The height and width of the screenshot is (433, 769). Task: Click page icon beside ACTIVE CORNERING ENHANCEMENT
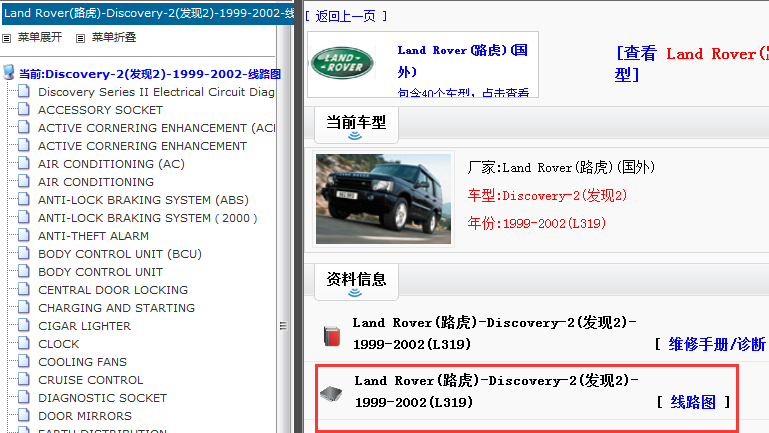24,145
